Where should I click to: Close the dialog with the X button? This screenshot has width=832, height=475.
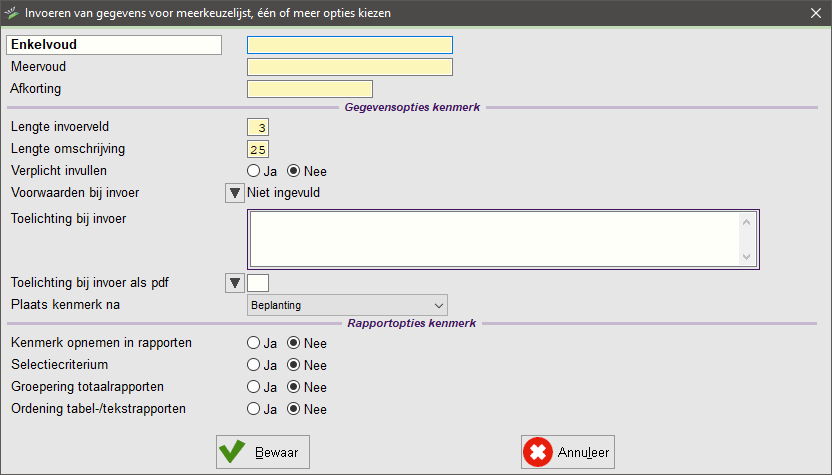(814, 14)
